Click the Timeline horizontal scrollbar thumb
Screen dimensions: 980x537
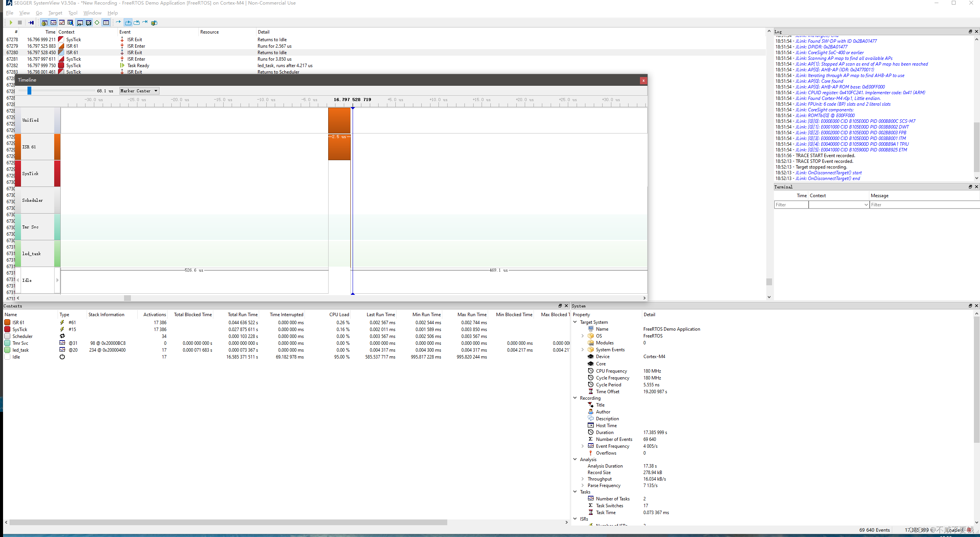127,298
